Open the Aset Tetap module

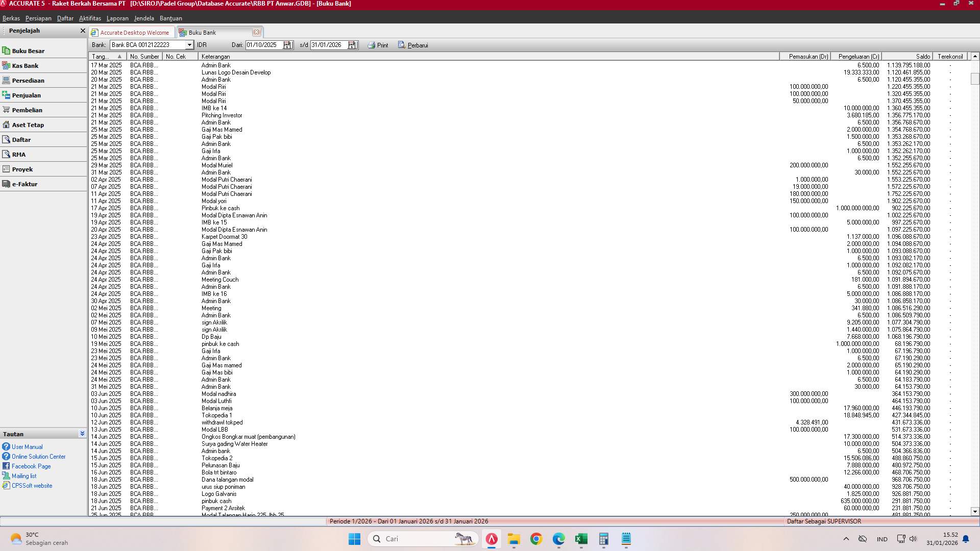[28, 124]
